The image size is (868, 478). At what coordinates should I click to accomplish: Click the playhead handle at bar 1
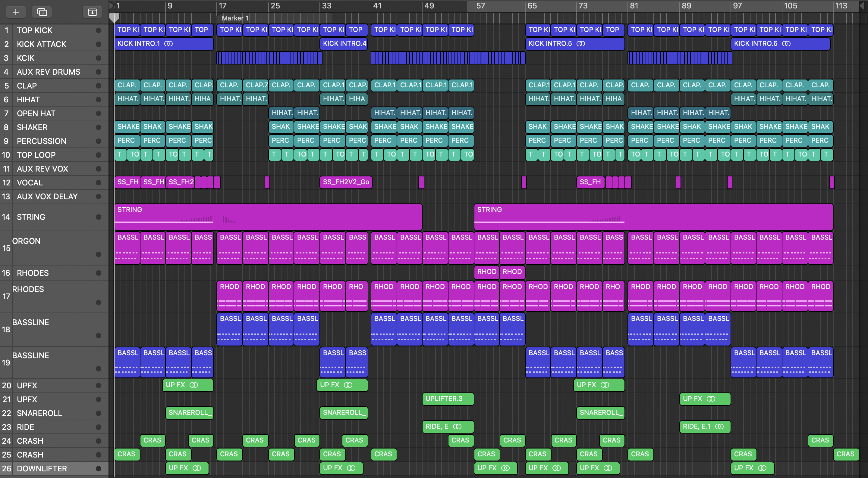[x=114, y=17]
